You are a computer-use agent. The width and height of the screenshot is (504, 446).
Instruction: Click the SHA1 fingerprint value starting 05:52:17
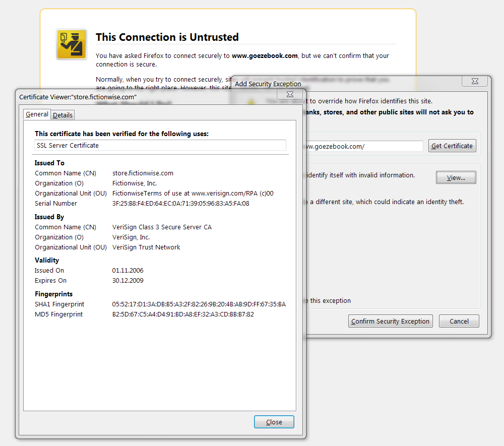199,304
